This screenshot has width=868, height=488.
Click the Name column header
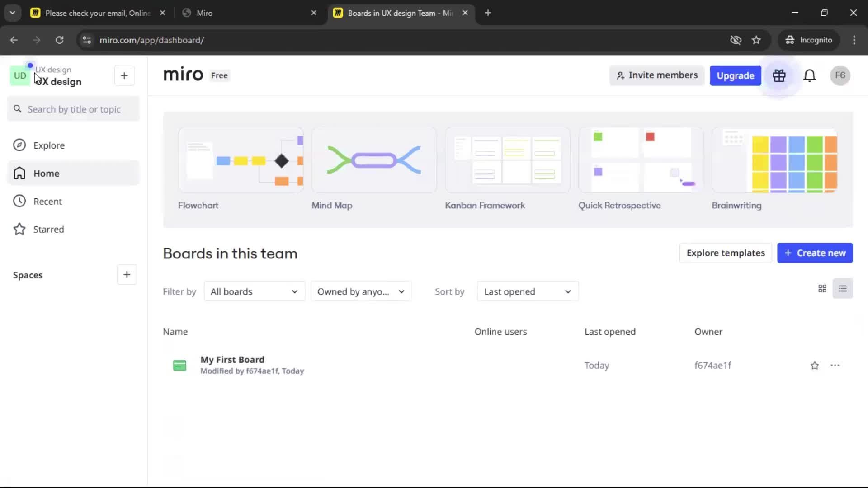tap(175, 332)
